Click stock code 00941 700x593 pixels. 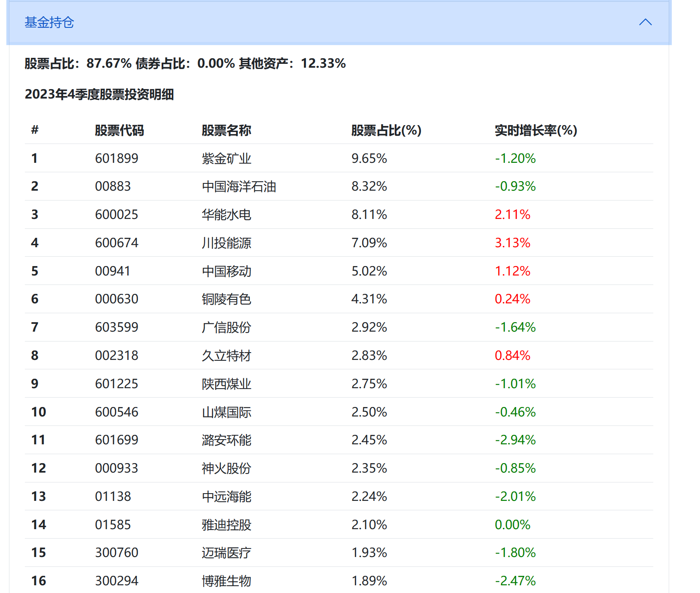click(113, 271)
